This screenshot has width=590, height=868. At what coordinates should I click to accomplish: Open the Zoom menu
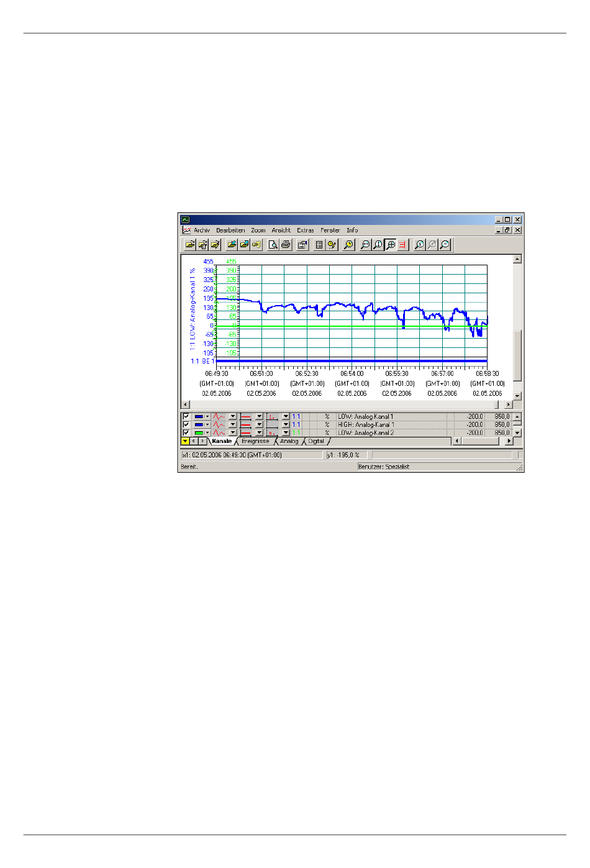click(x=258, y=231)
